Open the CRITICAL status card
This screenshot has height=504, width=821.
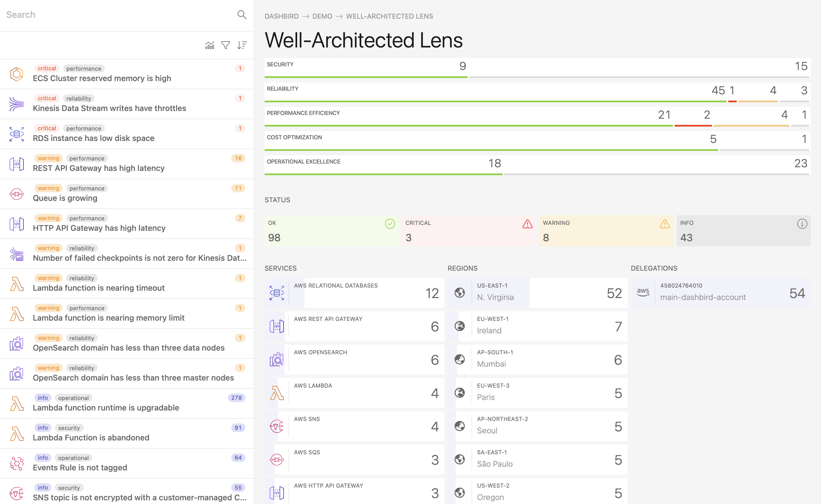(469, 231)
